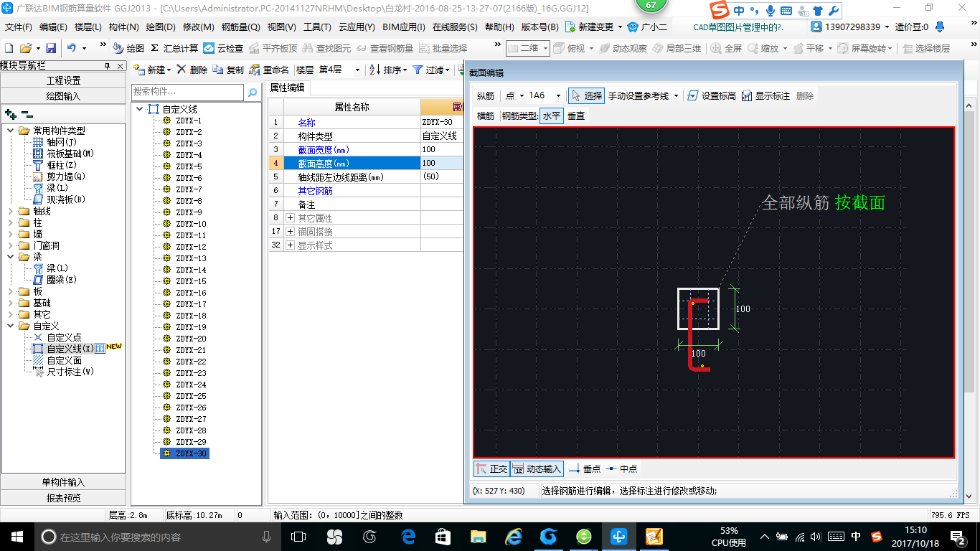980x551 pixels.
Task: Expand the 其它属性 property group
Action: point(290,217)
